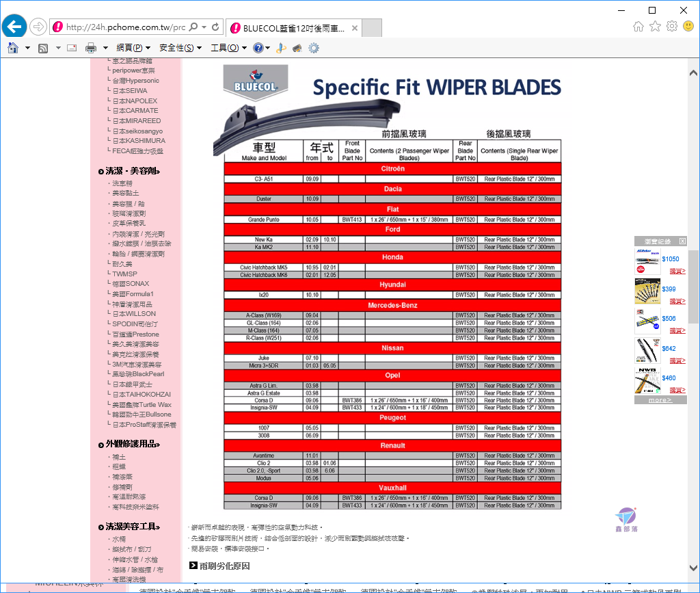Click the browser Home icon near window controls
Screen dimensions: 700x593
pyautogui.click(x=638, y=27)
